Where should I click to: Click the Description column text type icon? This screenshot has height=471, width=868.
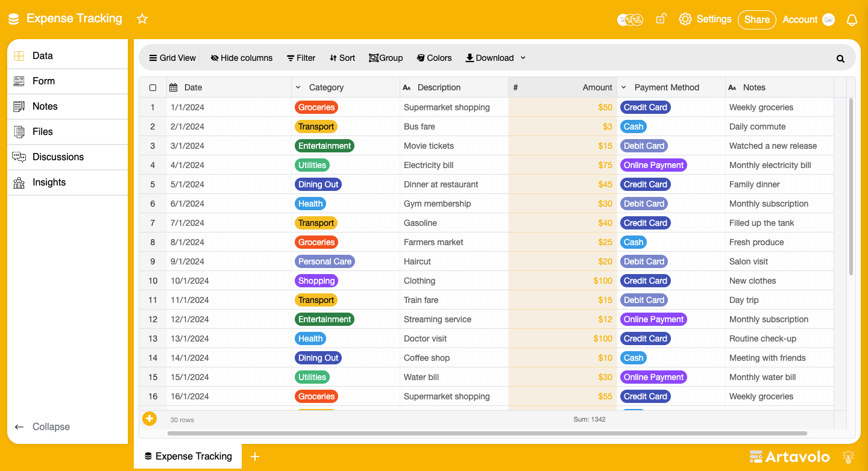pos(407,87)
